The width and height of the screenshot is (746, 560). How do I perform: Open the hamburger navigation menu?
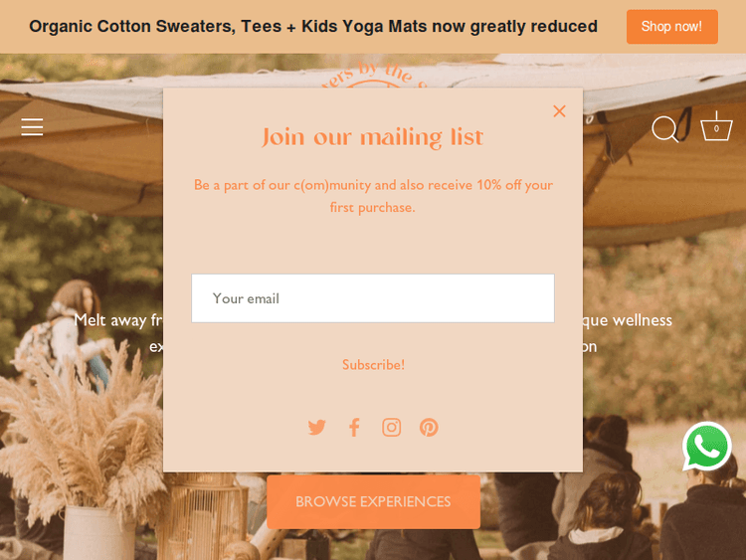tap(32, 127)
